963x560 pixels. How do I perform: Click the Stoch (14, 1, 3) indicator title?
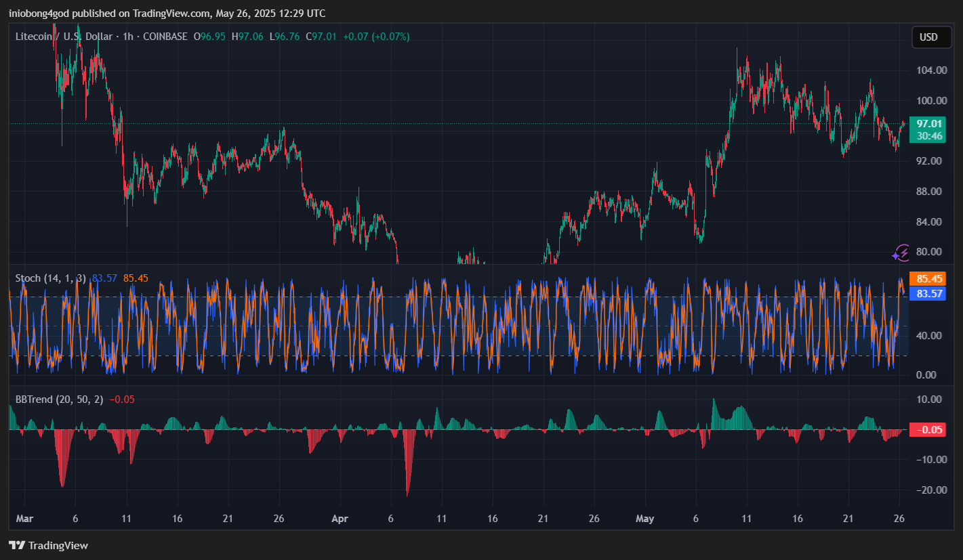52,278
